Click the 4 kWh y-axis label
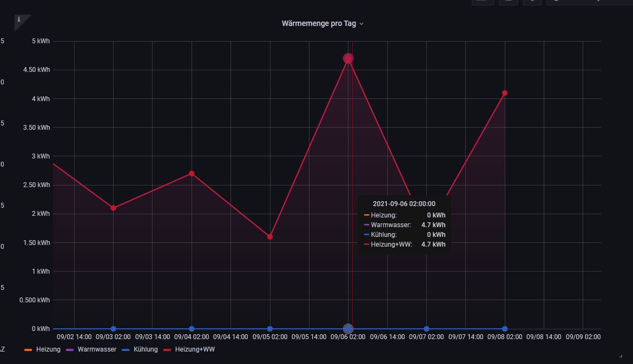Screen dimensions: 633x364 click(41, 99)
